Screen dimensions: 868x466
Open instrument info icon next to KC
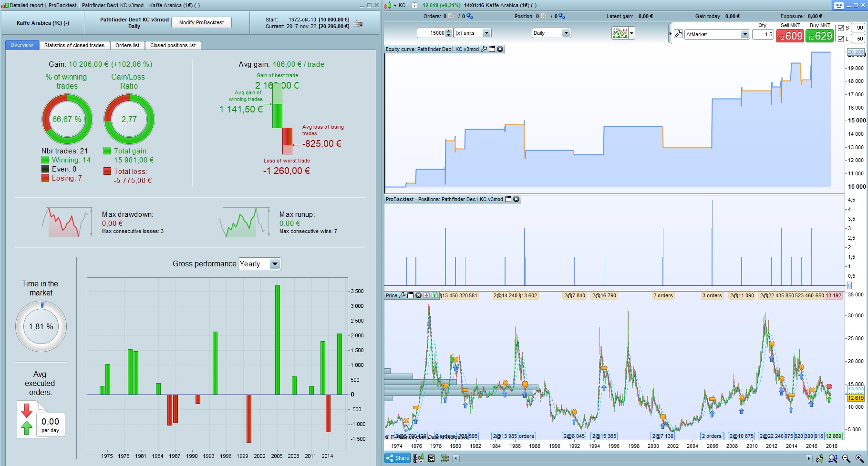(x=414, y=5)
